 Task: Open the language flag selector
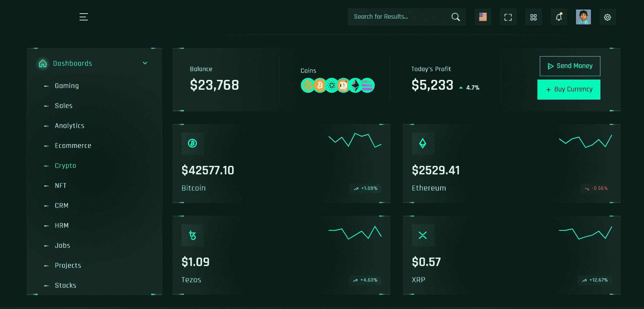pos(483,17)
